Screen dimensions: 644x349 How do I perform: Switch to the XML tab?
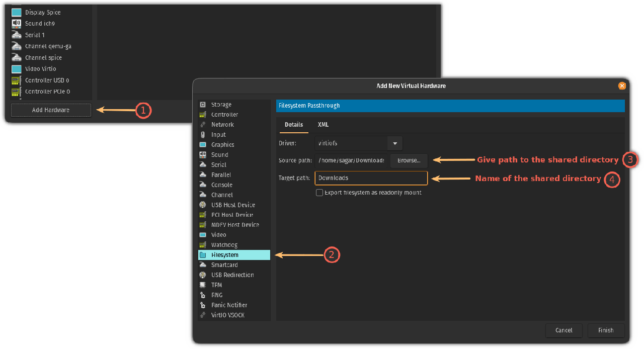pyautogui.click(x=323, y=125)
